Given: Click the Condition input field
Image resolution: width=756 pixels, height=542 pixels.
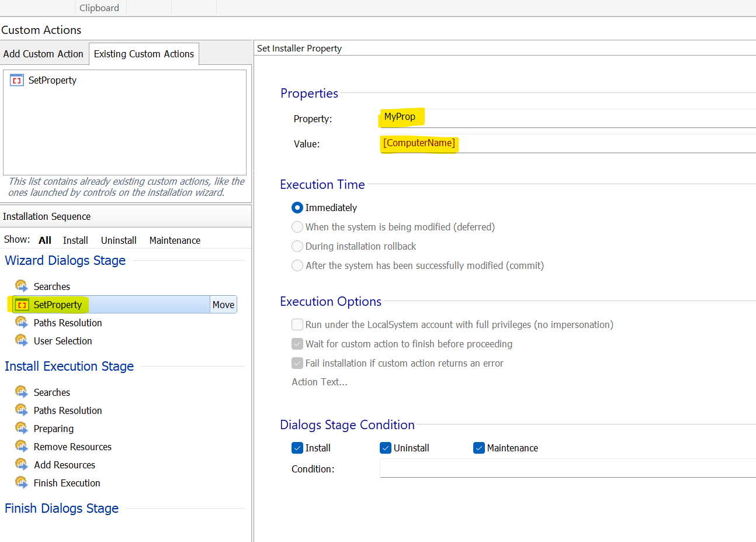Looking at the screenshot, I should pos(568,468).
